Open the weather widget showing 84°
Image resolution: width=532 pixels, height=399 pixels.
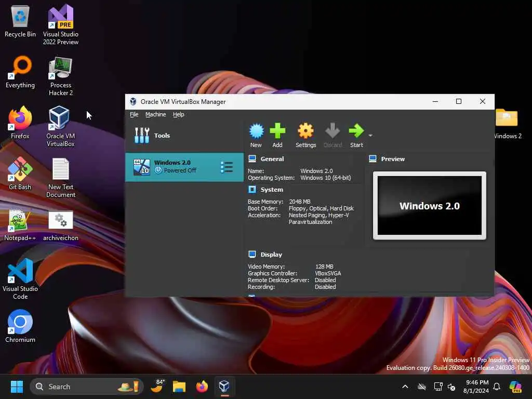pyautogui.click(x=158, y=386)
